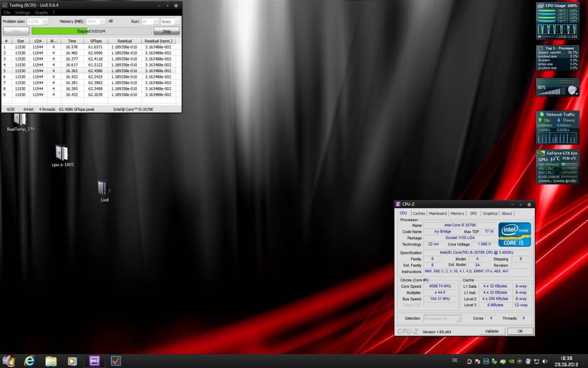
Task: Launch Internet Explorer from the taskbar
Action: (29, 361)
